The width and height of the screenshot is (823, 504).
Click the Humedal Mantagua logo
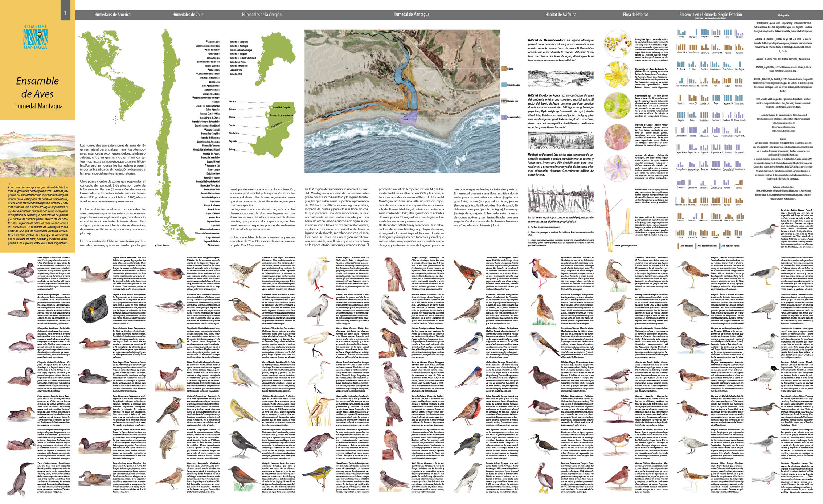pyautogui.click(x=35, y=37)
